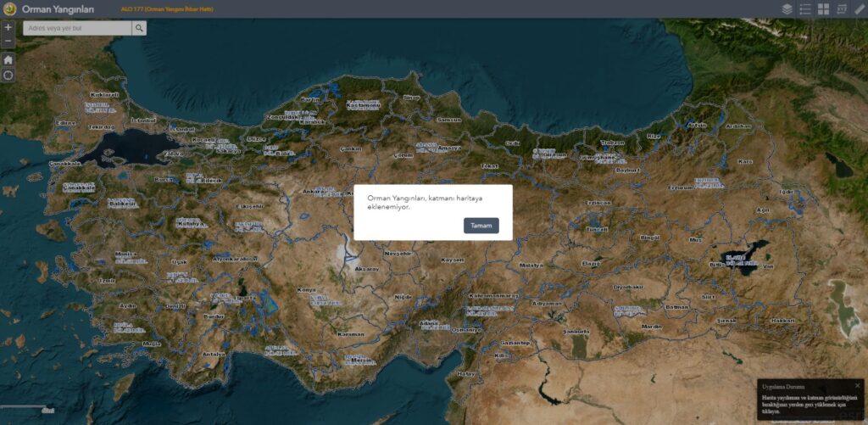Click the Diyarbakır label on the map

pyautogui.click(x=628, y=287)
